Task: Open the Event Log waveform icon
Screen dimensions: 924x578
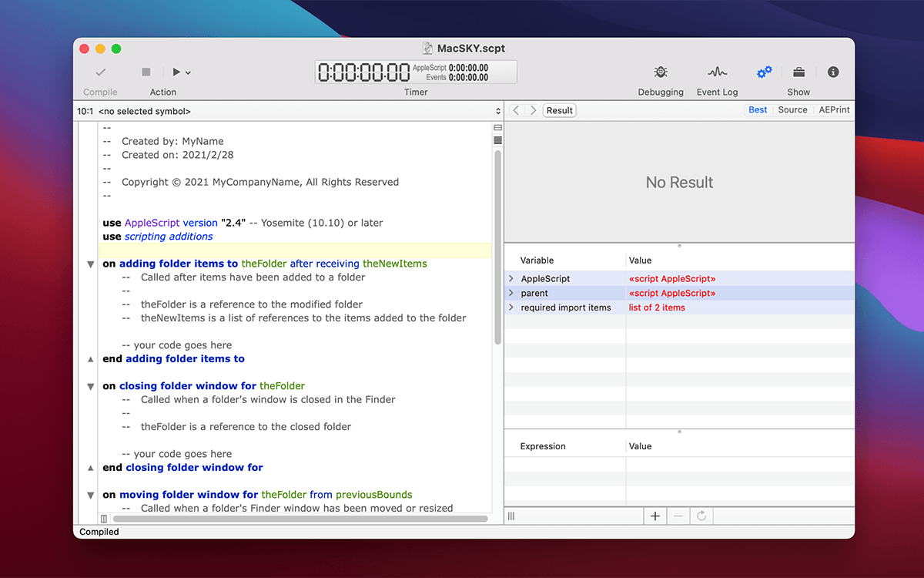Action: pyautogui.click(x=717, y=72)
